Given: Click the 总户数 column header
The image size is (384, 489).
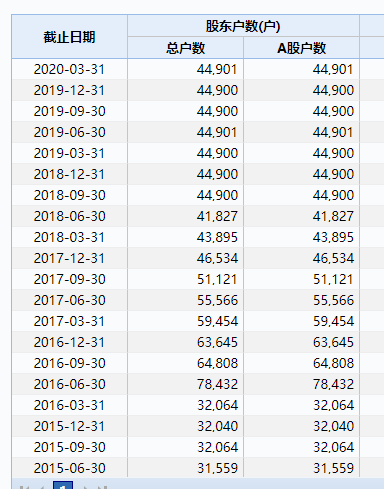Looking at the screenshot, I should (x=185, y=48).
